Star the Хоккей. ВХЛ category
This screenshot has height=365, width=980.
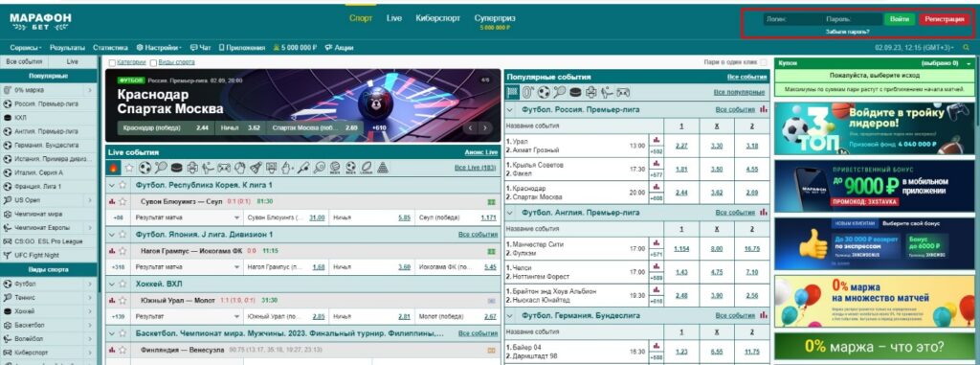tap(123, 284)
